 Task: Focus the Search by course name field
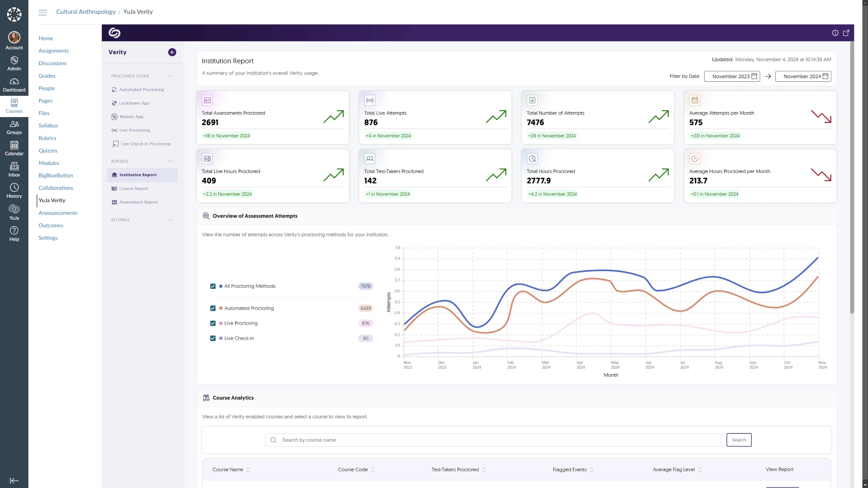(x=493, y=440)
